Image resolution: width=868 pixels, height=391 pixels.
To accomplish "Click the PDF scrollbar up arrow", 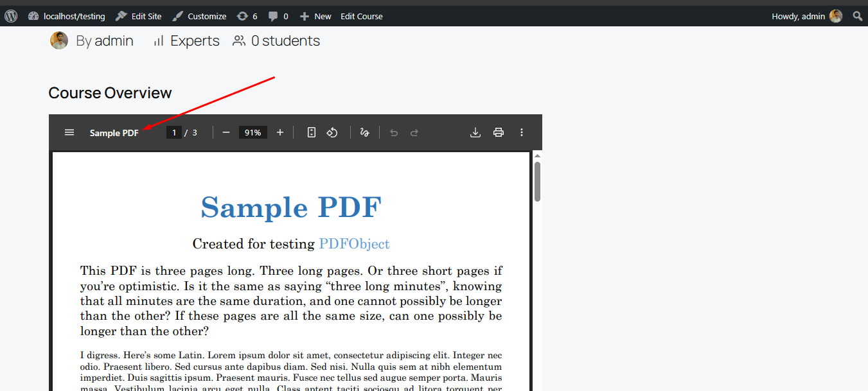I will 537,155.
